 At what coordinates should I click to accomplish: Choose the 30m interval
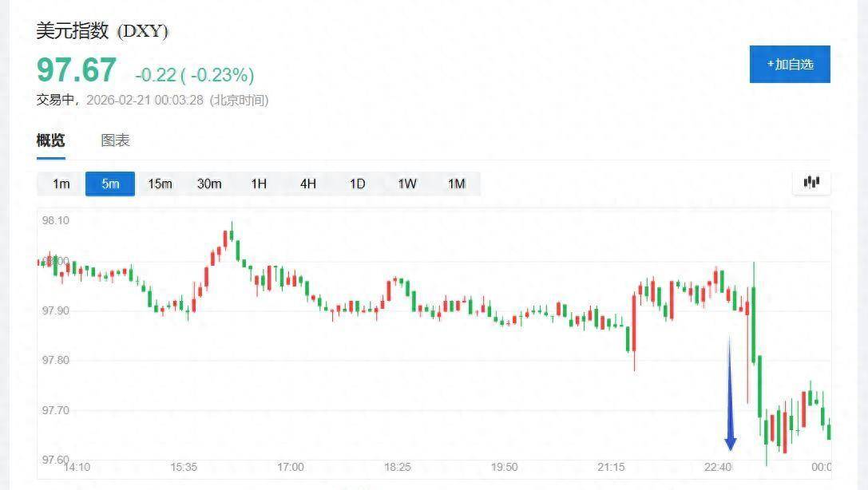tap(209, 184)
